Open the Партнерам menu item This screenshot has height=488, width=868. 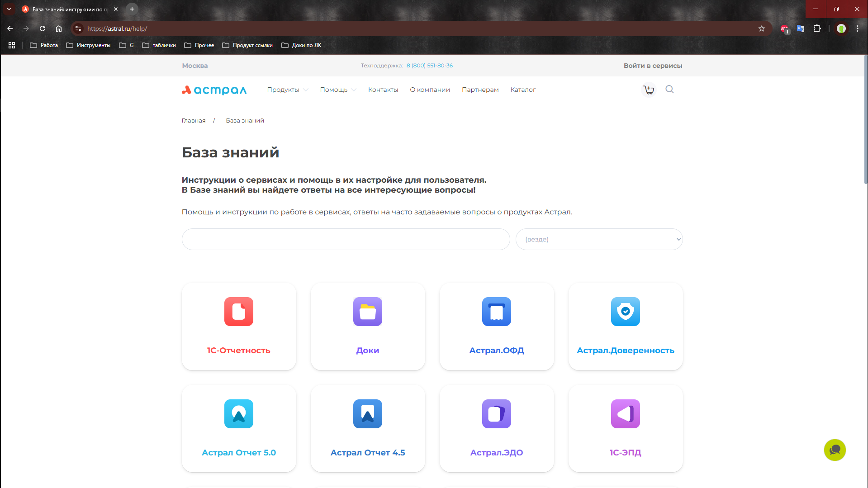(480, 90)
